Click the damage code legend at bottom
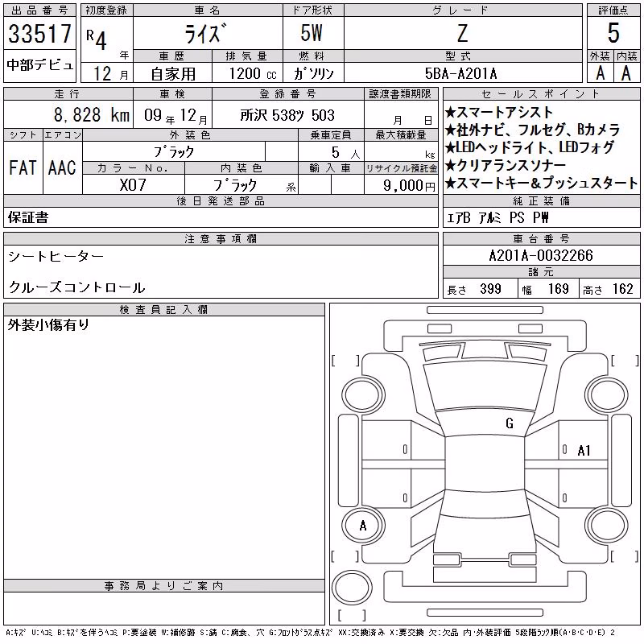The image size is (644, 644). (x=310, y=633)
